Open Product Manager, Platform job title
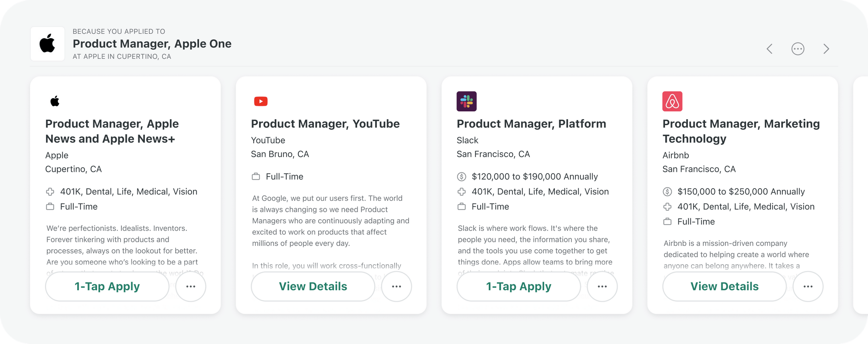 point(531,124)
